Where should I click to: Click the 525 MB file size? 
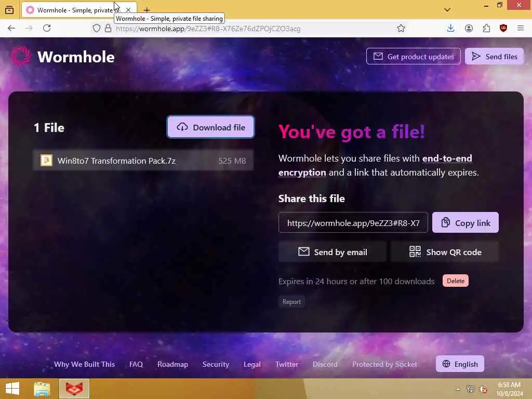(x=232, y=161)
